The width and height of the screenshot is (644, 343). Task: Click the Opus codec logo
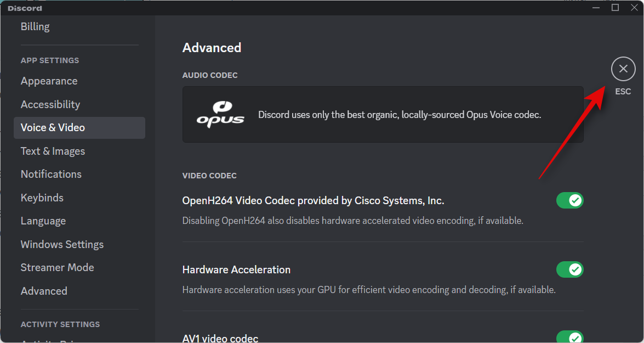coord(220,115)
